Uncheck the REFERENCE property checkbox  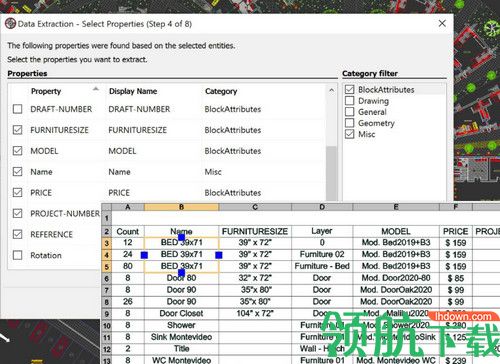tap(17, 234)
